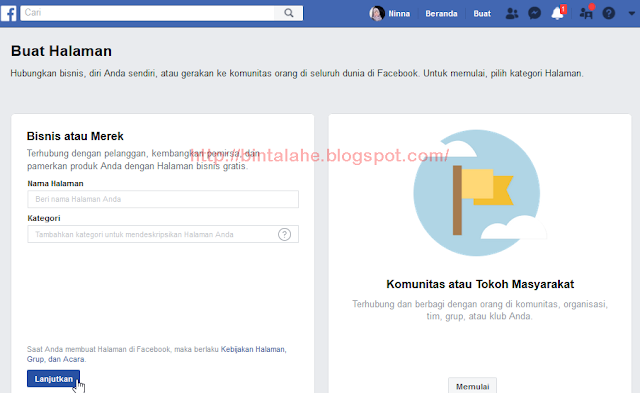Open the quick help question icon
Screen dimensions: 640x393
(x=609, y=13)
